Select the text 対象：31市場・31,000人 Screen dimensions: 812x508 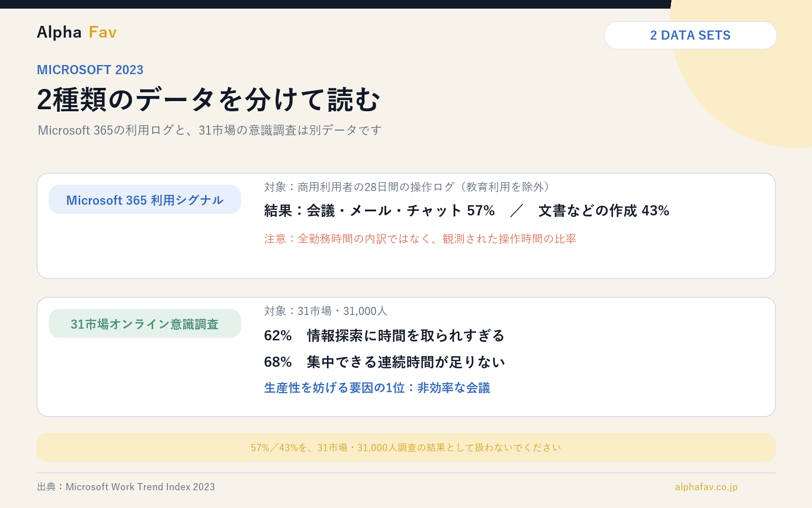(326, 311)
